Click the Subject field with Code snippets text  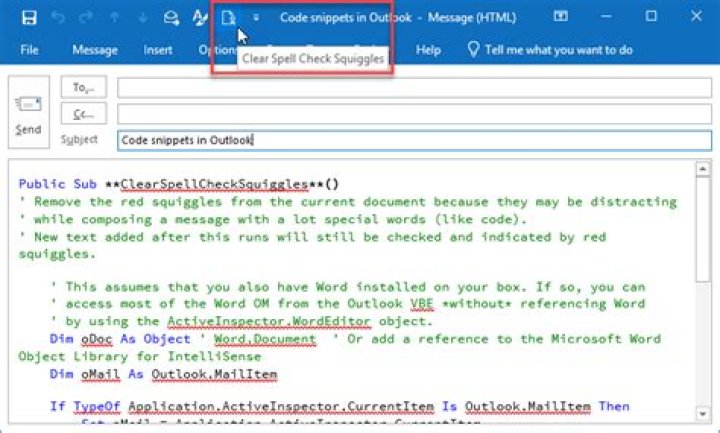click(414, 140)
